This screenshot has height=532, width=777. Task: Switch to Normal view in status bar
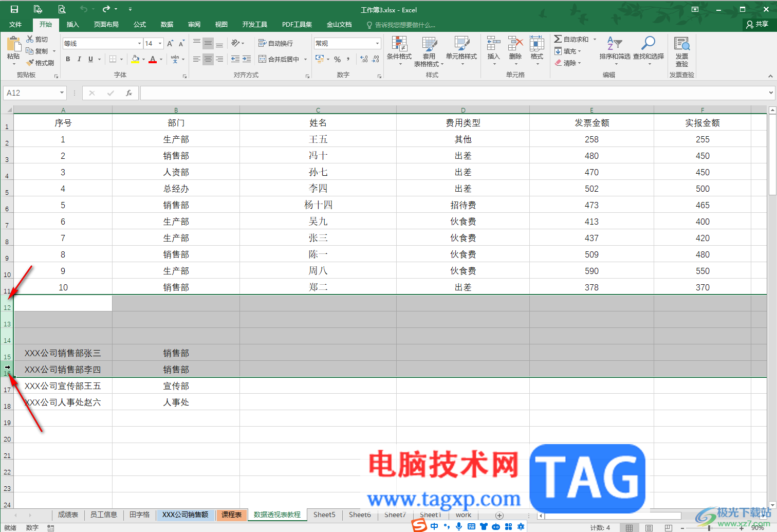(629, 528)
